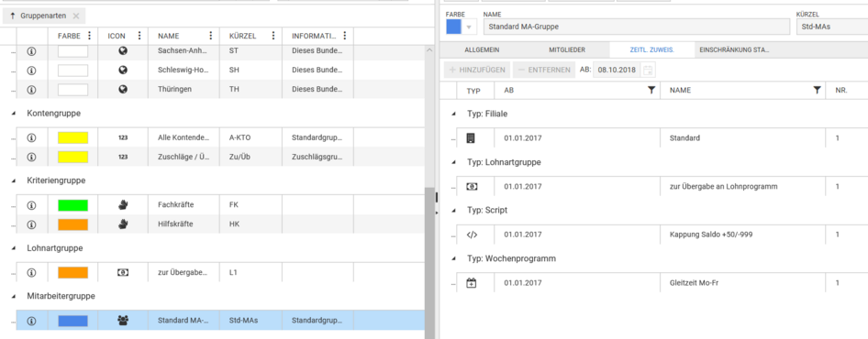Click info icon in zur Übergabe L1 row
This screenshot has height=339, width=868.
click(31, 272)
